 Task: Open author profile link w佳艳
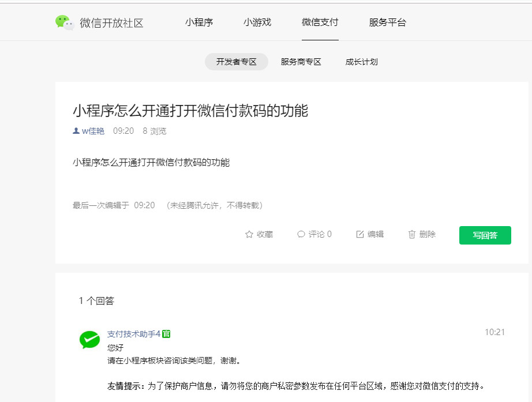tap(93, 131)
